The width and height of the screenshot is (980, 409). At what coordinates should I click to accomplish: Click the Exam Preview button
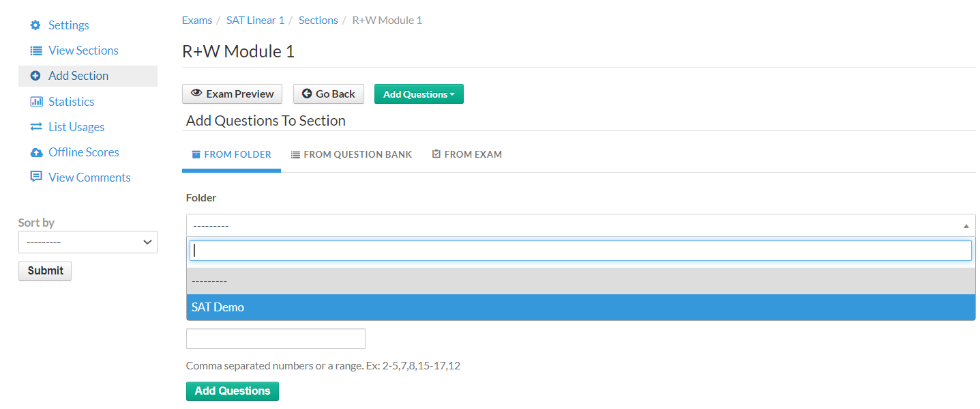[232, 94]
